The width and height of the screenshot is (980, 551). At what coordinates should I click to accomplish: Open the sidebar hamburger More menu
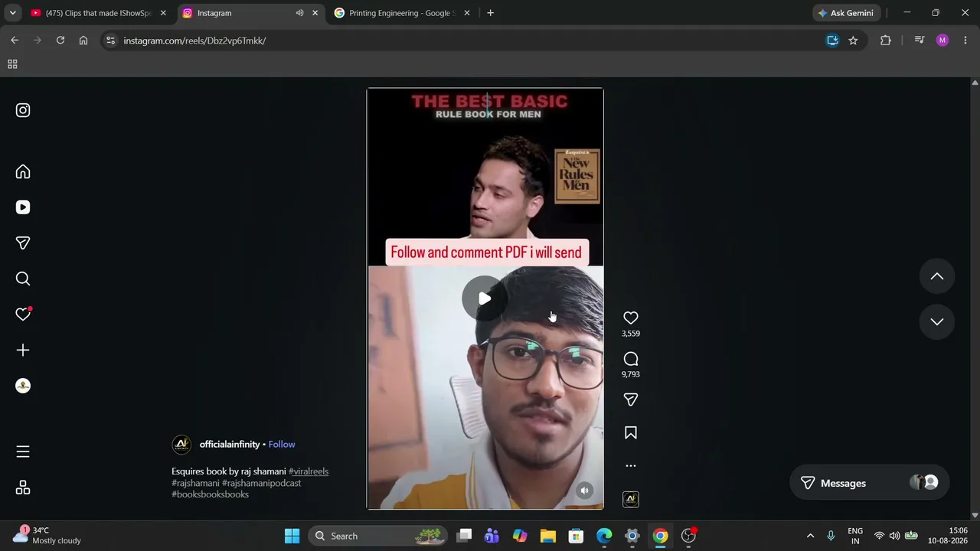click(x=23, y=452)
